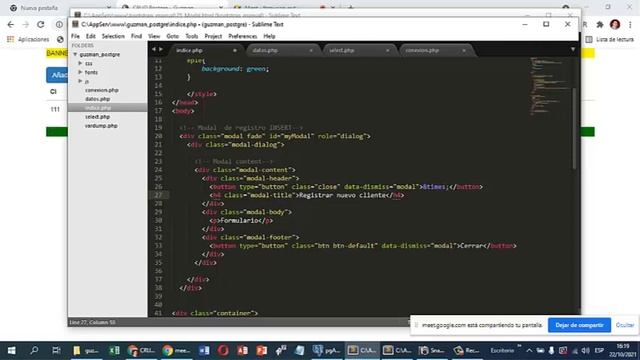Switch to the datos.php tab

coord(265,50)
